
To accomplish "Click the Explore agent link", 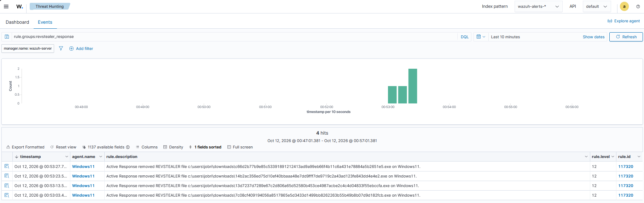I will (x=623, y=21).
